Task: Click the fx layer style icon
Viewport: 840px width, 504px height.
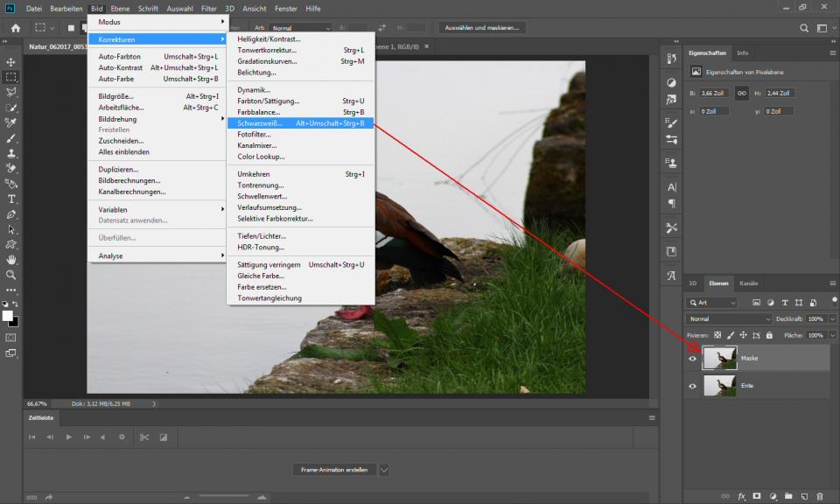Action: point(741,496)
